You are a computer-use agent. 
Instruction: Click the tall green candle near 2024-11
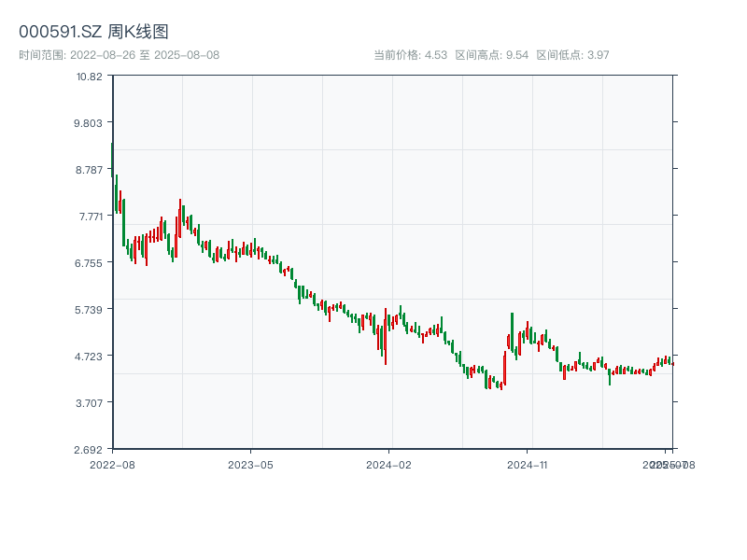512,331
